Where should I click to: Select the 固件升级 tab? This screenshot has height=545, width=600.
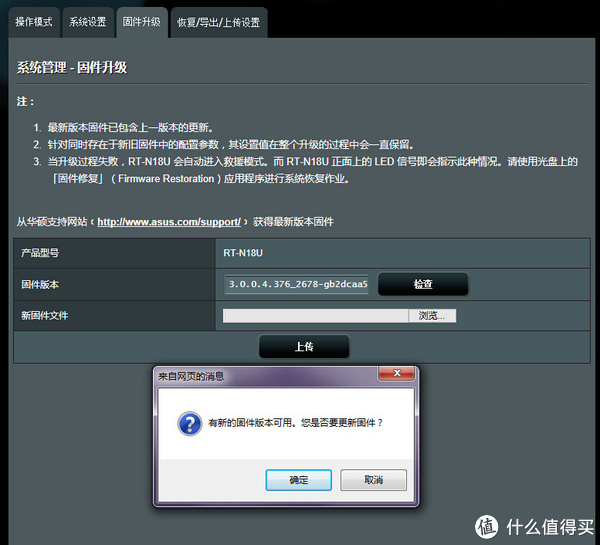tap(141, 21)
